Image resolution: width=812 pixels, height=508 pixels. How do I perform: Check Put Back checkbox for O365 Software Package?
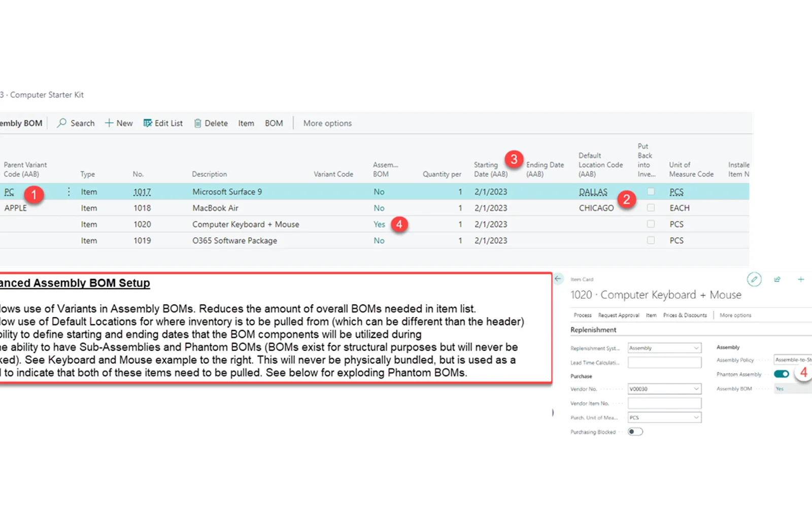coord(651,240)
